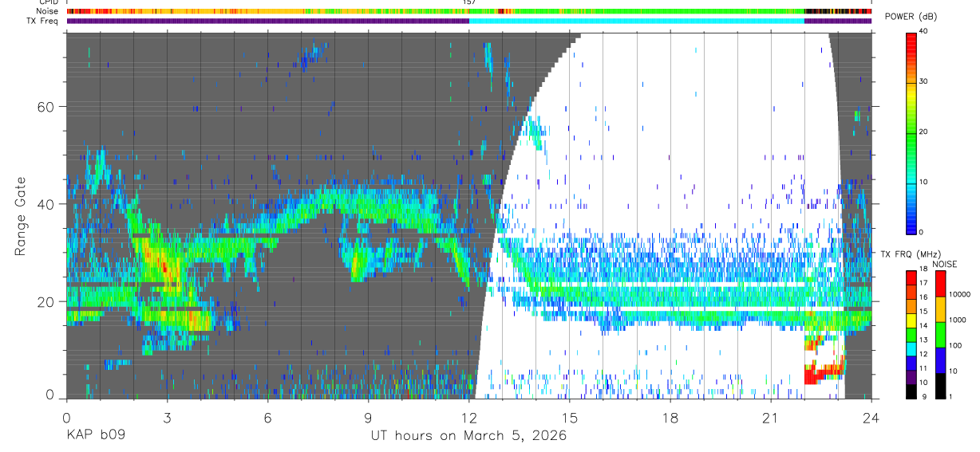Click the KAP b09 radar beam label
The image size is (980, 452).
(x=95, y=436)
